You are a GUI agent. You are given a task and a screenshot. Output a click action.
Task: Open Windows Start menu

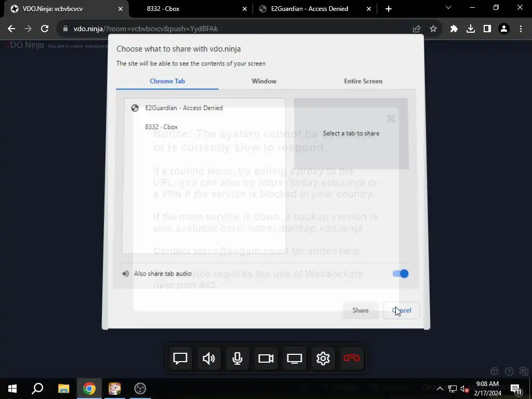12,389
